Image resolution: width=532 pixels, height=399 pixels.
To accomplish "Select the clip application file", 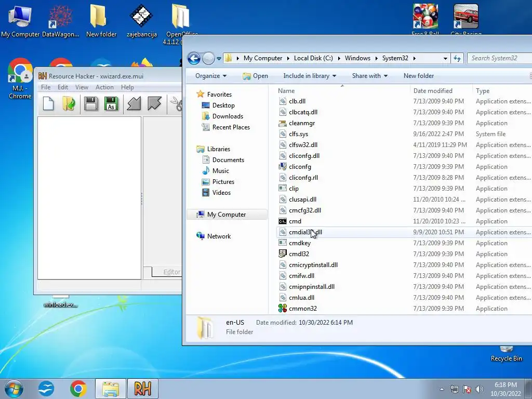I will (294, 188).
